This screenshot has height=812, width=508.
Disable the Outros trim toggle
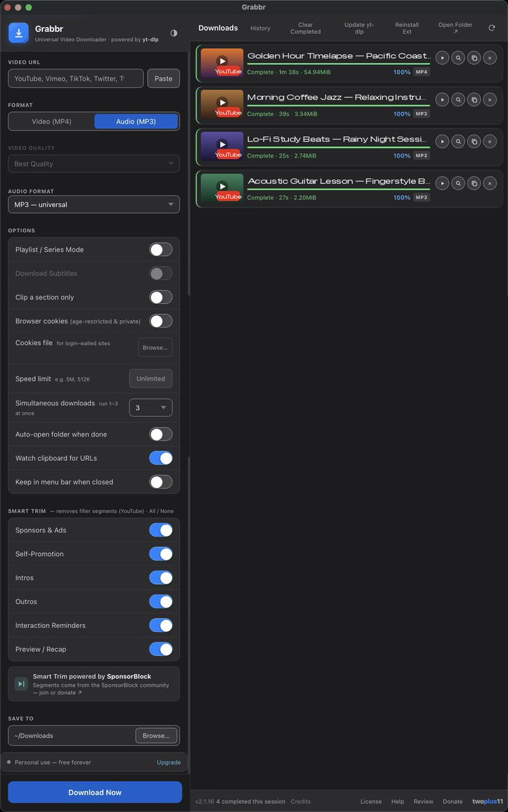[x=161, y=602]
